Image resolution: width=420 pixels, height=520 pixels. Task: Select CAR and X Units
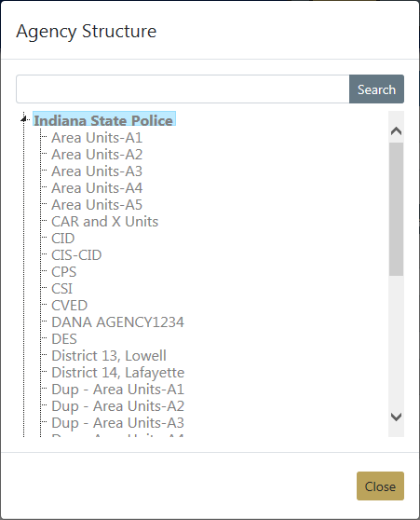pyautogui.click(x=104, y=222)
